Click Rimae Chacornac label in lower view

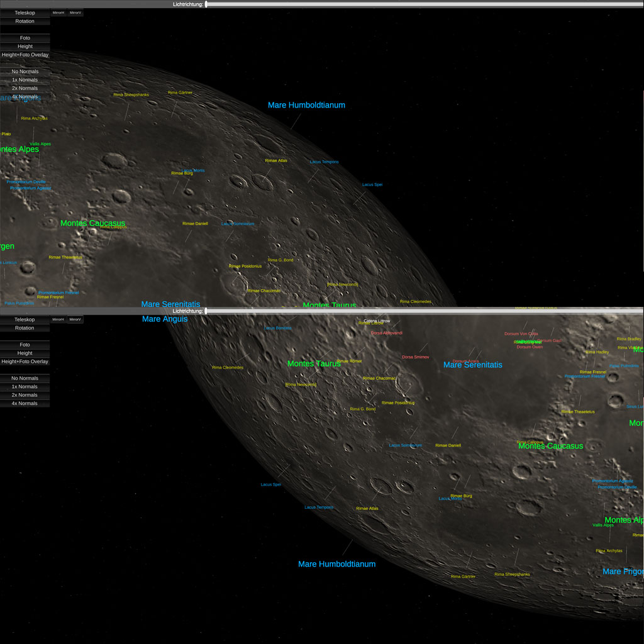click(x=379, y=378)
